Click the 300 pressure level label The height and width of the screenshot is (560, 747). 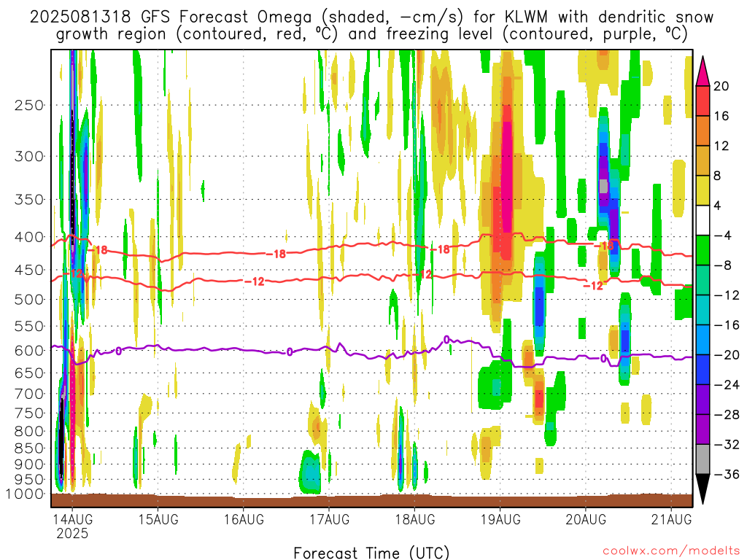pyautogui.click(x=29, y=156)
